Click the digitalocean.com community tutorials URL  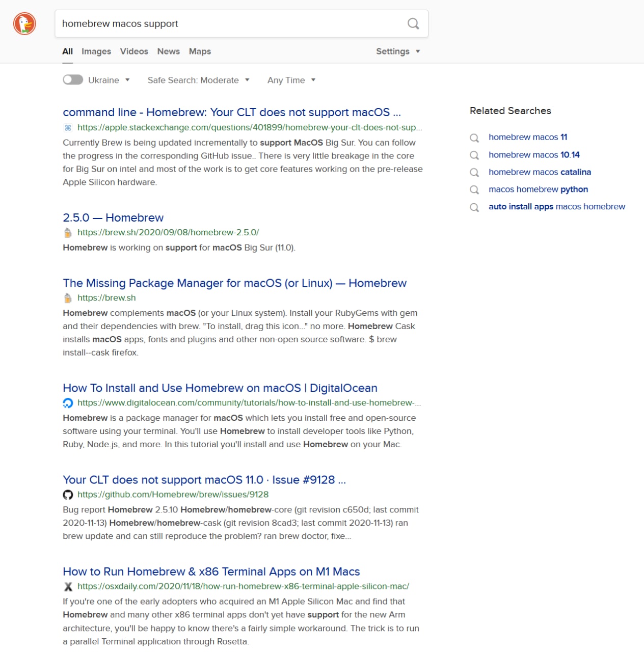tap(249, 402)
